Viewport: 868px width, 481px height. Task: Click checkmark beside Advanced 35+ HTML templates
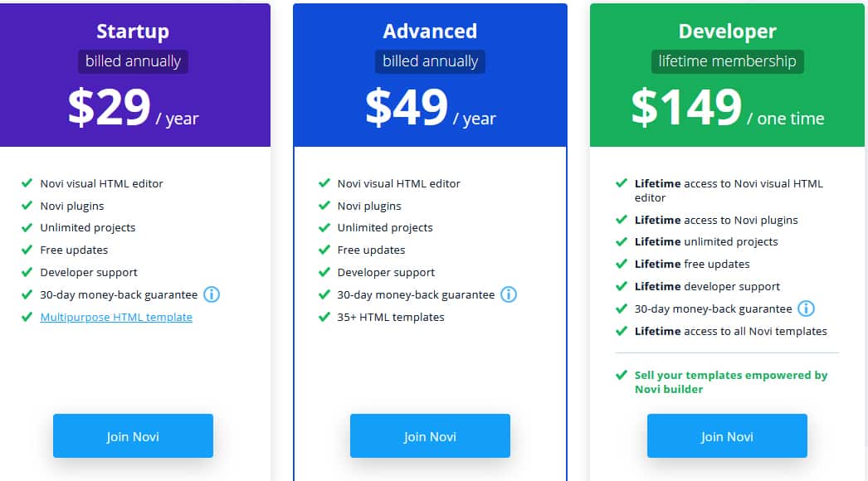pyautogui.click(x=324, y=317)
